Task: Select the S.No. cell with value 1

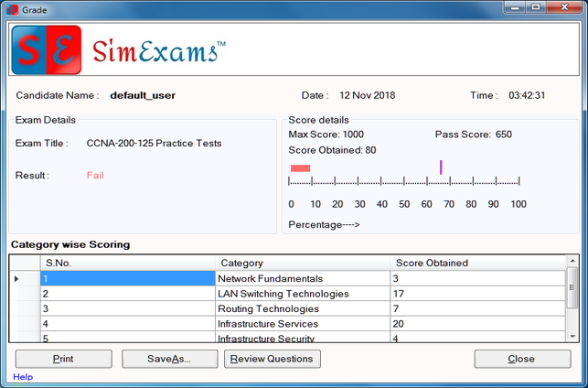Action: pos(127,279)
